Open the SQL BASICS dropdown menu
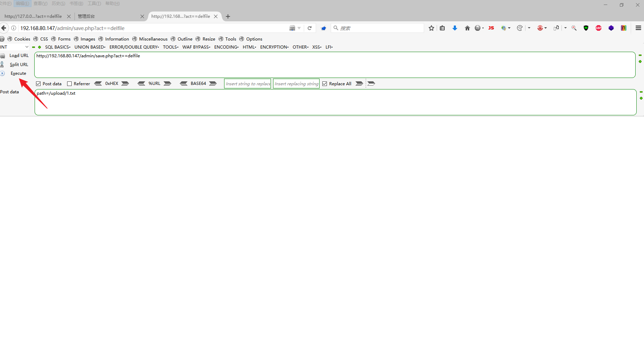 pos(57,47)
